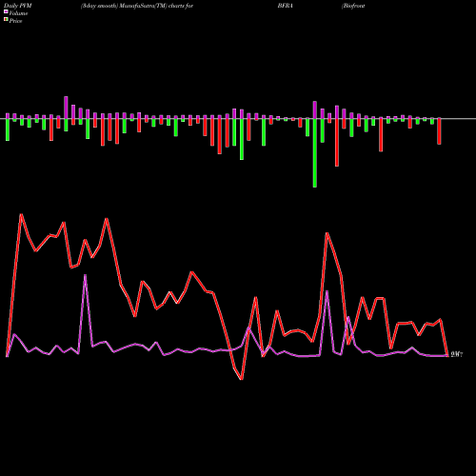Click the Daily PVM title text

(18, 6)
